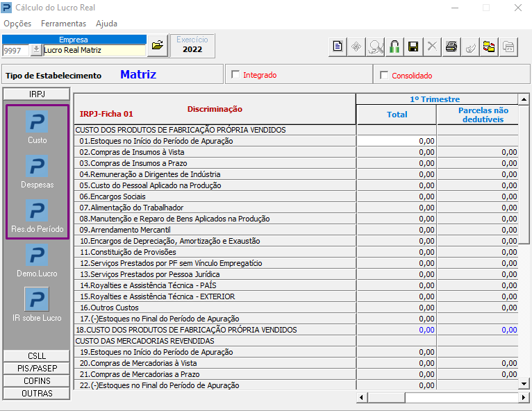Click the grayed-out flower-shaped toolbar icon
Viewport: 532px width, 411px height.
point(356,47)
